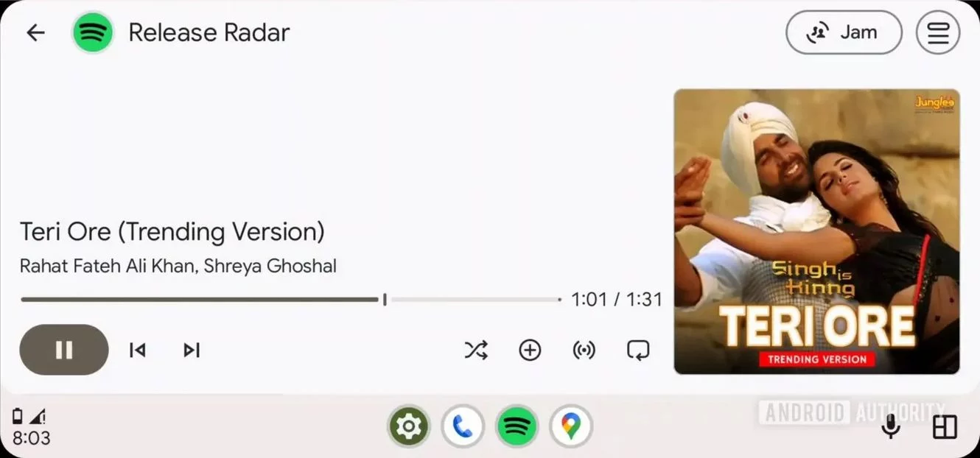Go back using the arrow icon
Viewport: 980px width, 458px height.
click(x=35, y=32)
